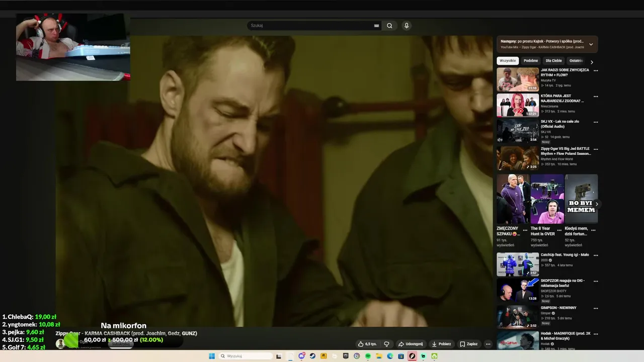Open KTÓRA PARA JEST NAJBARDZIEJ ZGODNA thumbnail
This screenshot has width=644, height=362.
tap(518, 105)
